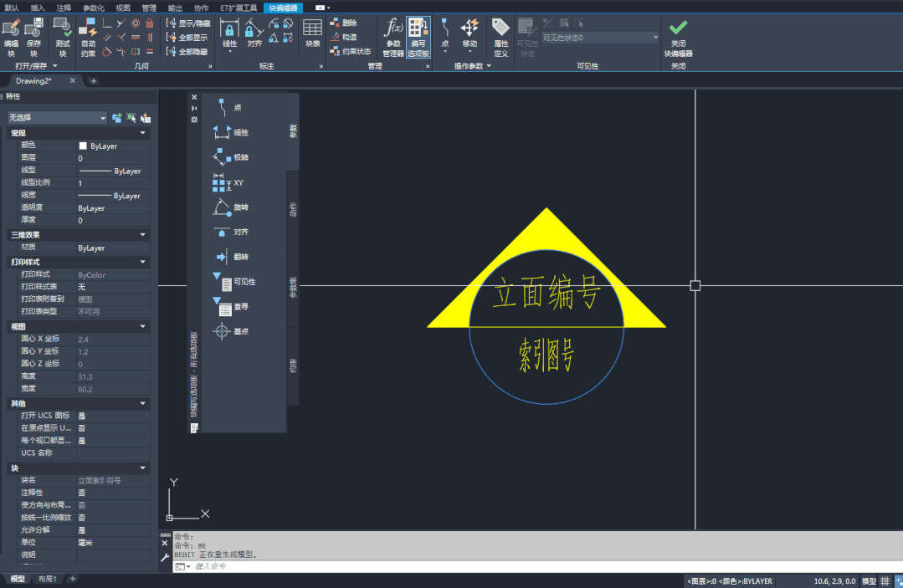
Task: Collapse the 视图 properties section
Action: [143, 326]
